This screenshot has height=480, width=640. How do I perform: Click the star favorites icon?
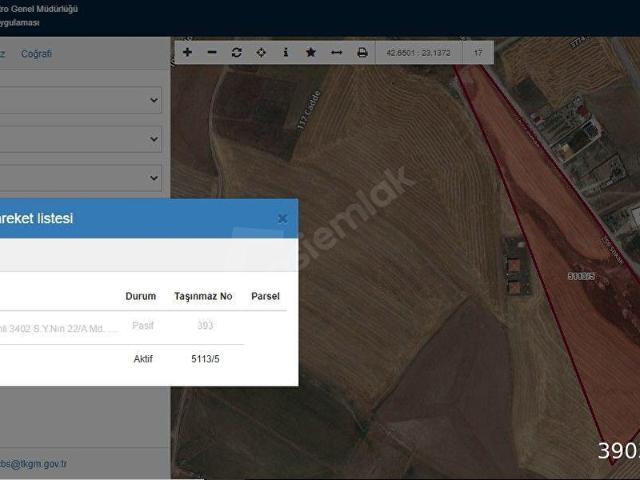coord(311,53)
